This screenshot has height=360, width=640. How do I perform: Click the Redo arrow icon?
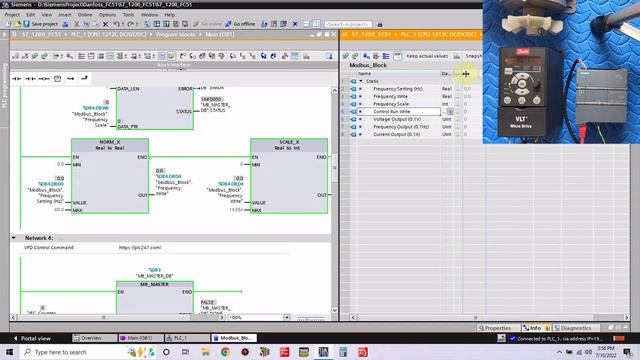131,24
